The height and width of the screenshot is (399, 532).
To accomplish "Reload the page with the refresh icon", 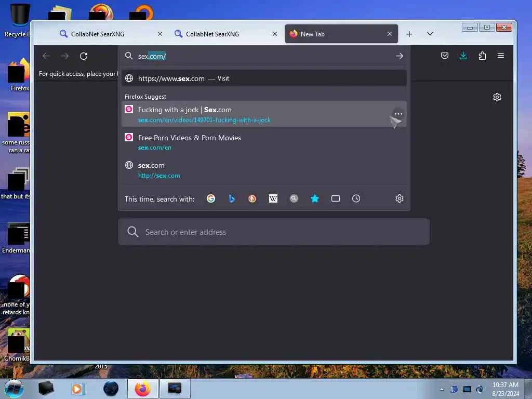I will tap(84, 56).
